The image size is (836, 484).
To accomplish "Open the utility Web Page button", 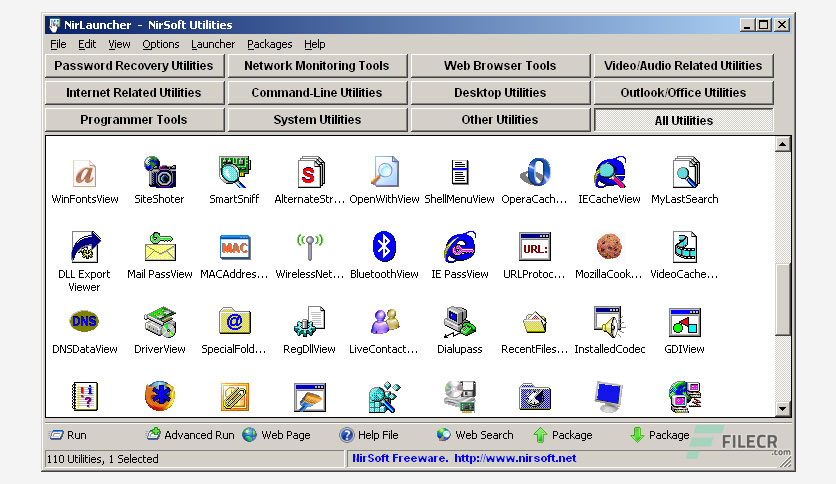I will coord(276,435).
